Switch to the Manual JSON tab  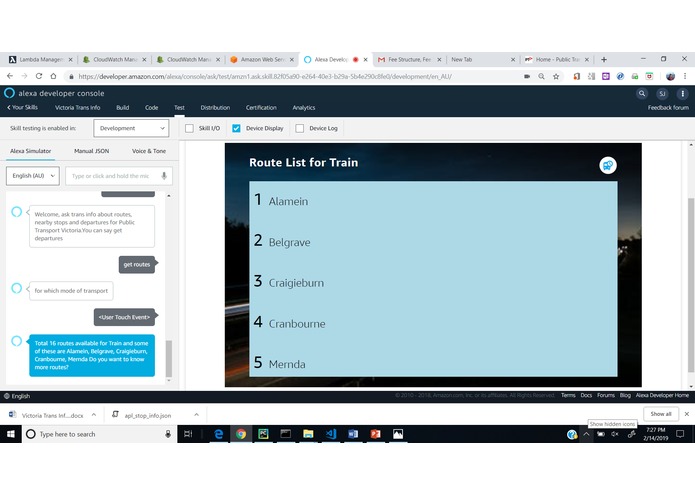pos(91,151)
